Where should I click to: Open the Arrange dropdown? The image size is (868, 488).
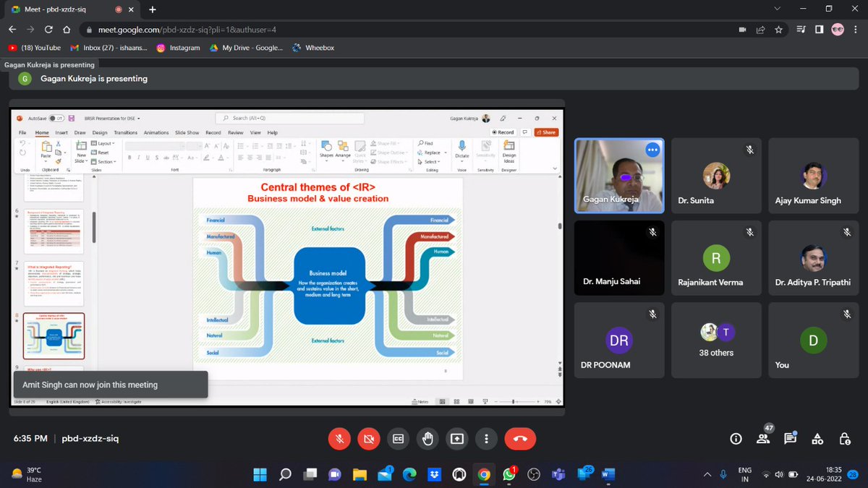pyautogui.click(x=343, y=150)
